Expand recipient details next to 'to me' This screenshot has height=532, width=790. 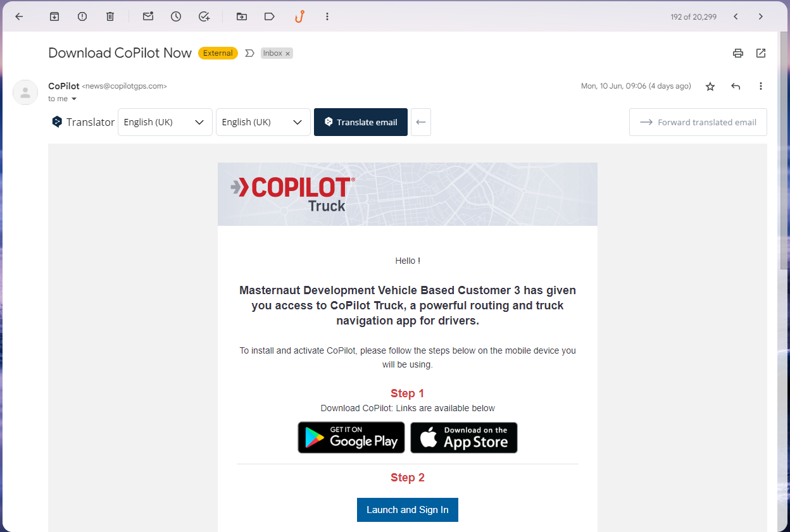pos(74,99)
